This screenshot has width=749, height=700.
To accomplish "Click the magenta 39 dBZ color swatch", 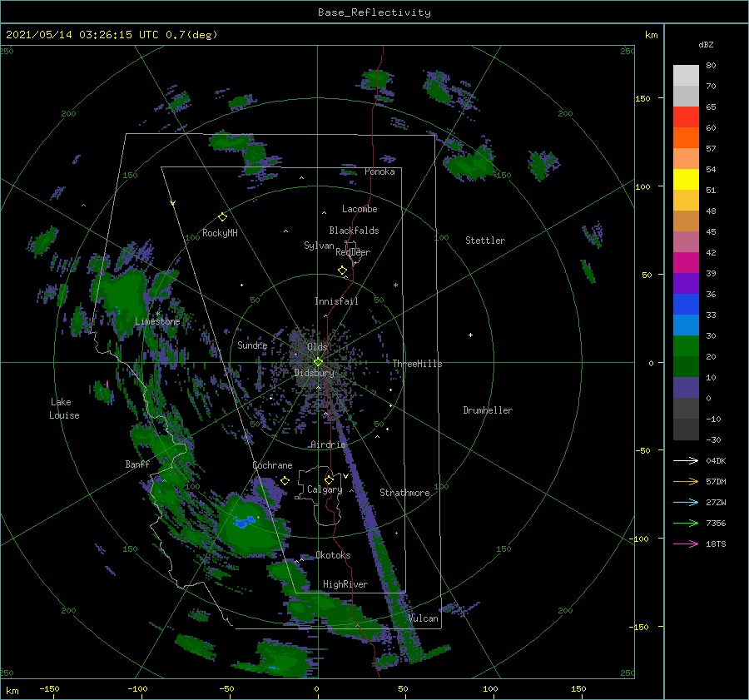I will (x=686, y=263).
